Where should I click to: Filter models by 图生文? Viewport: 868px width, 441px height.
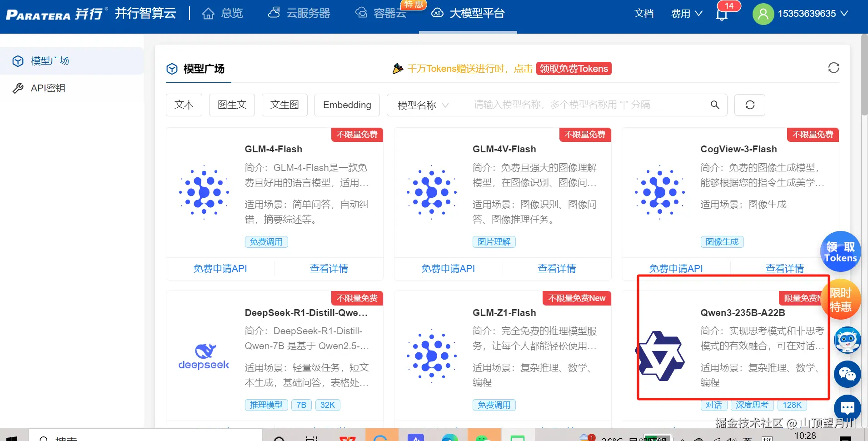coord(232,105)
